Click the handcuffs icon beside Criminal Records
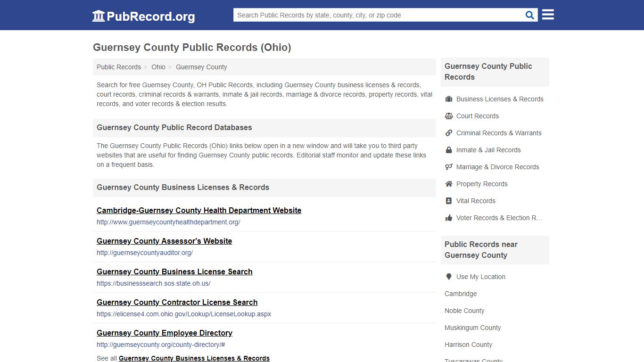Image resolution: width=644 pixels, height=362 pixels. tap(449, 133)
